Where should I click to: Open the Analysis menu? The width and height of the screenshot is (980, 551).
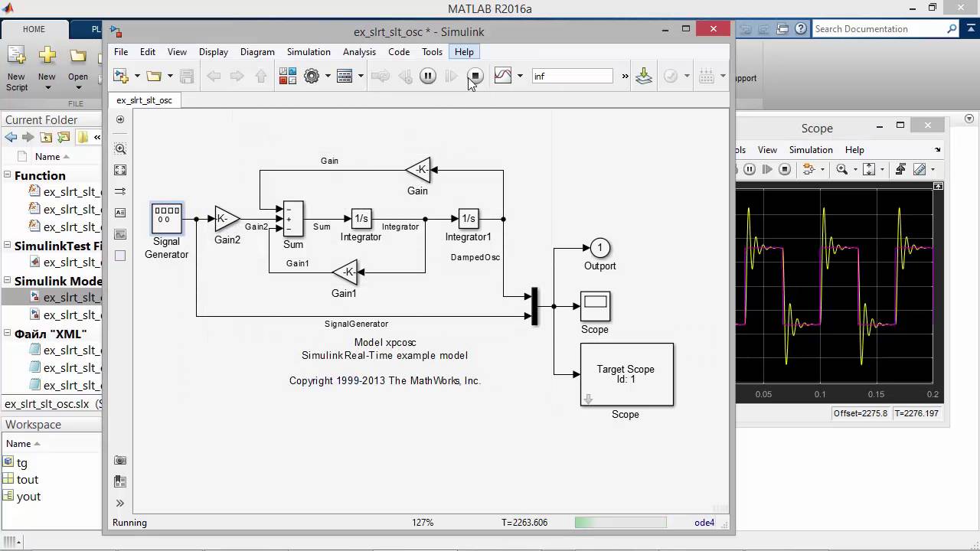click(359, 52)
